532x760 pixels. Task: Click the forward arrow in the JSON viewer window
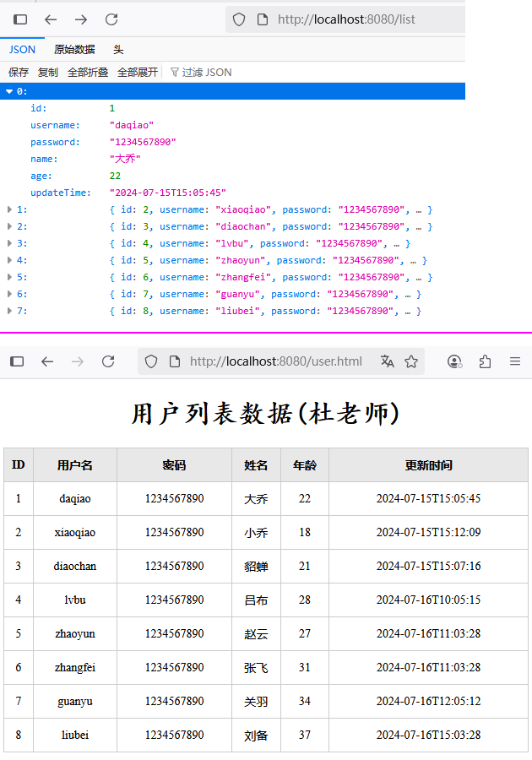tap(81, 19)
